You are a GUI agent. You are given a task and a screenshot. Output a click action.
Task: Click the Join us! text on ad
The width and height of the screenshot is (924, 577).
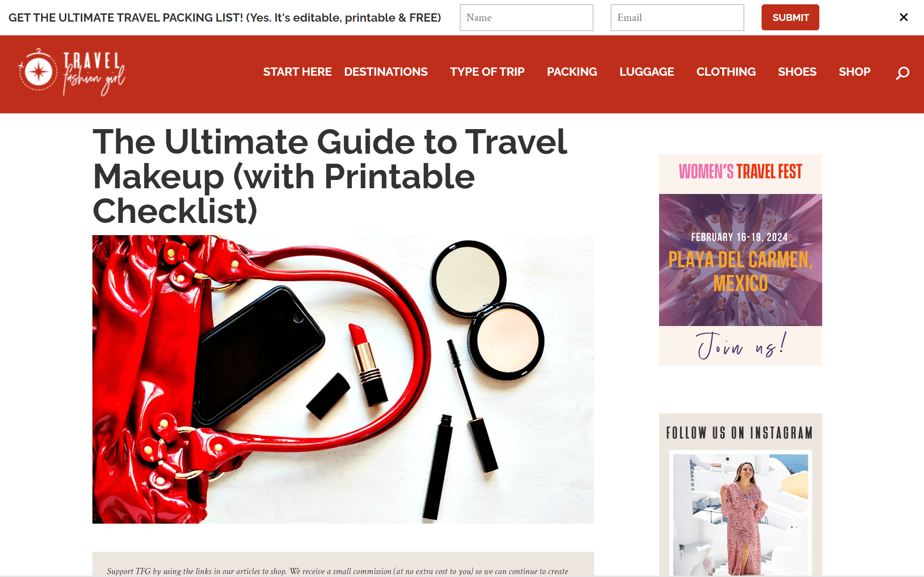coord(740,345)
